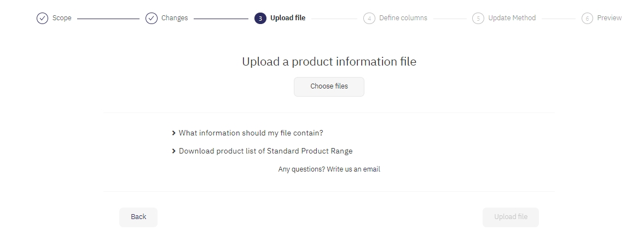Open 'What information should my file contain?' text
Image resolution: width=644 pixels, height=242 pixels.
click(251, 133)
